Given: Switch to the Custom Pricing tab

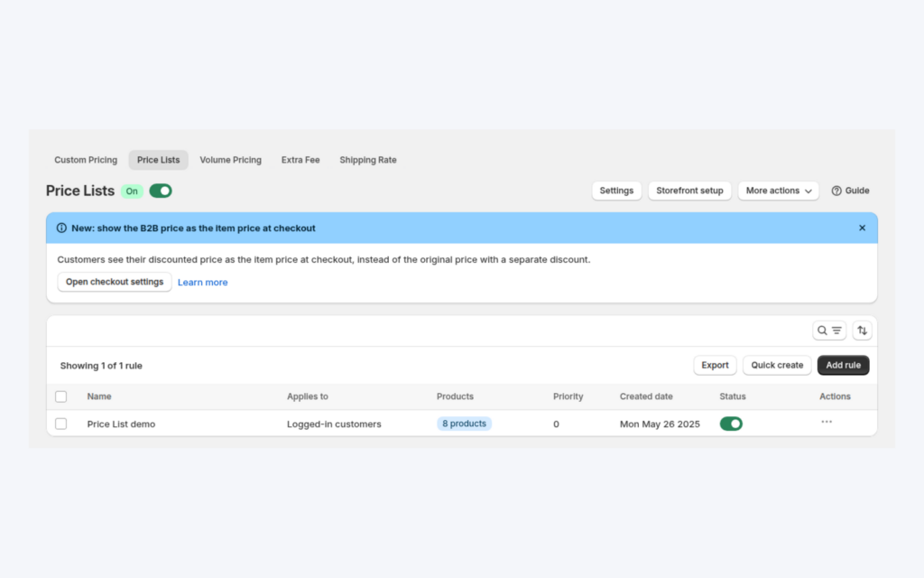Looking at the screenshot, I should tap(86, 160).
